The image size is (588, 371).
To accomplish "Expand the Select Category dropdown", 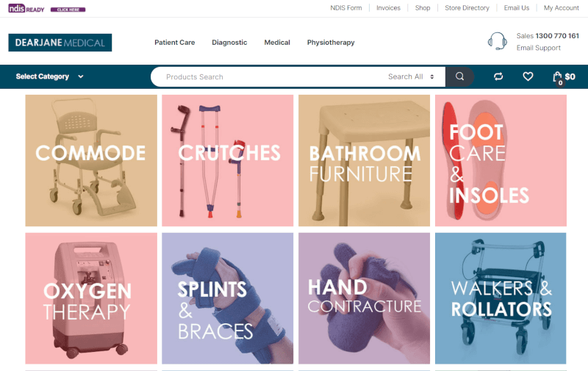I will tap(49, 76).
